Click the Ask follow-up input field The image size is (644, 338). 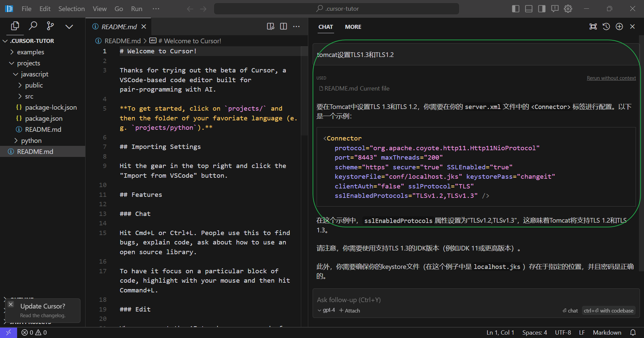tap(476, 300)
